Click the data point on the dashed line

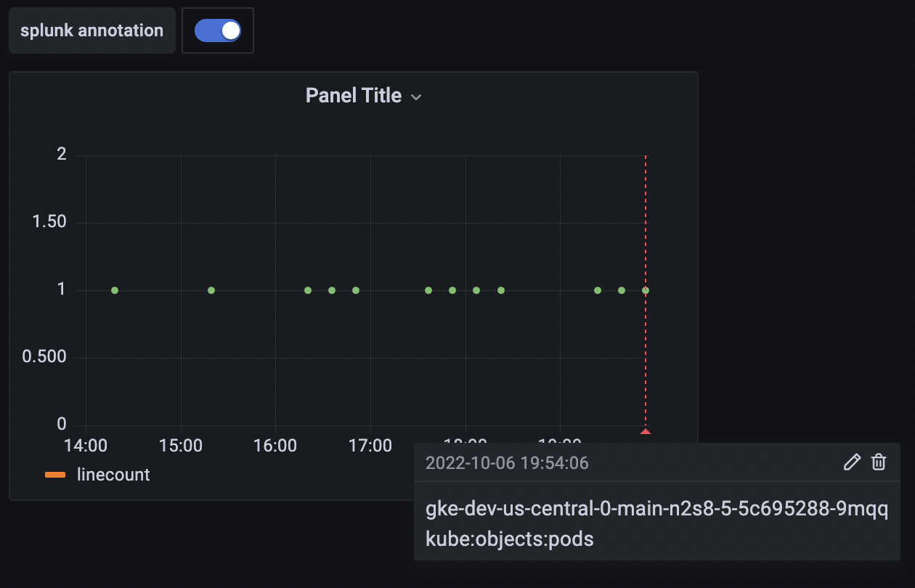[x=646, y=290]
